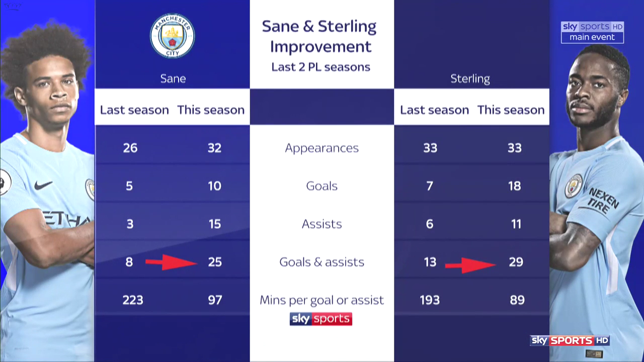This screenshot has width=644, height=362.
Task: Click the 'Goals & assists' row label
Action: click(x=322, y=262)
